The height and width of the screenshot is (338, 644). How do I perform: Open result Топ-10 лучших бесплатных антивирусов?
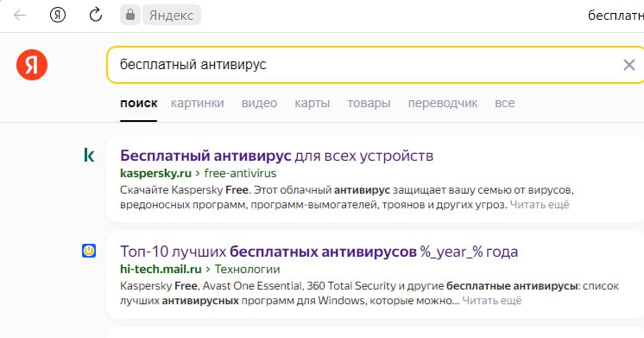(319, 252)
